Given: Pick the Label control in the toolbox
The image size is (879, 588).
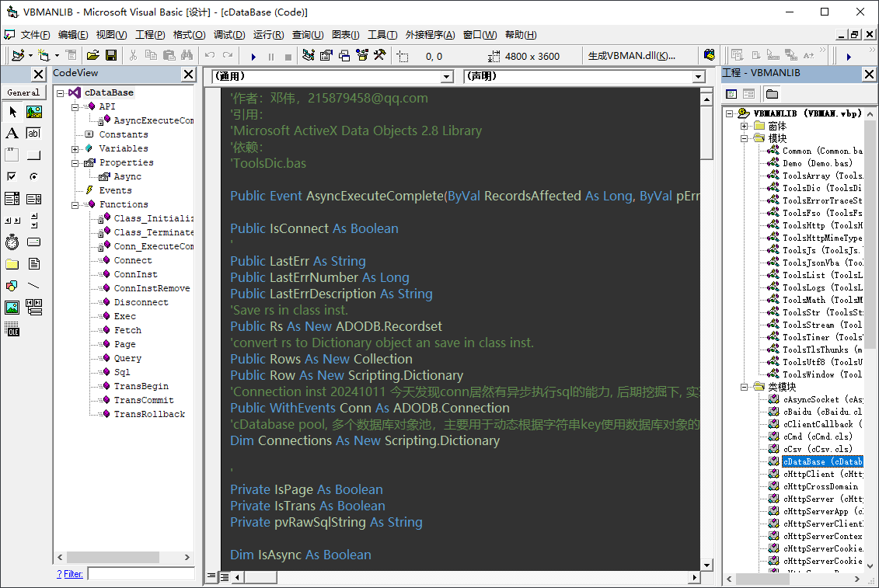Looking at the screenshot, I should 12,134.
